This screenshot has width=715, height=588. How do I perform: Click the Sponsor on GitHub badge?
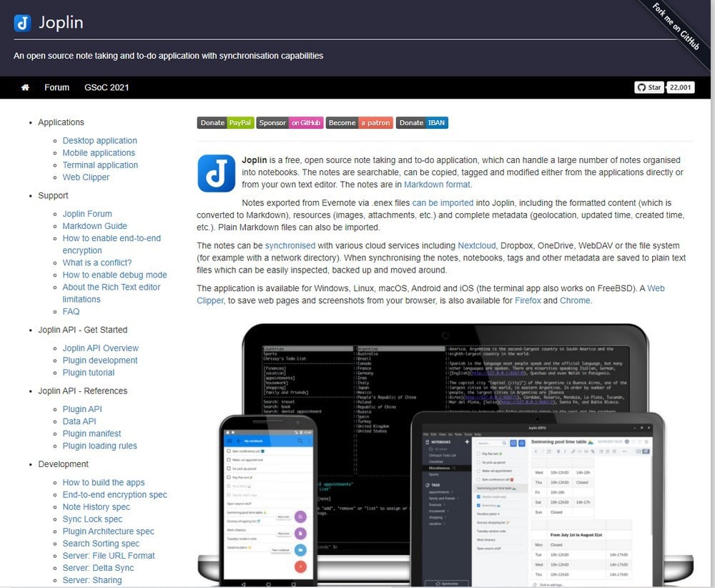click(x=290, y=123)
